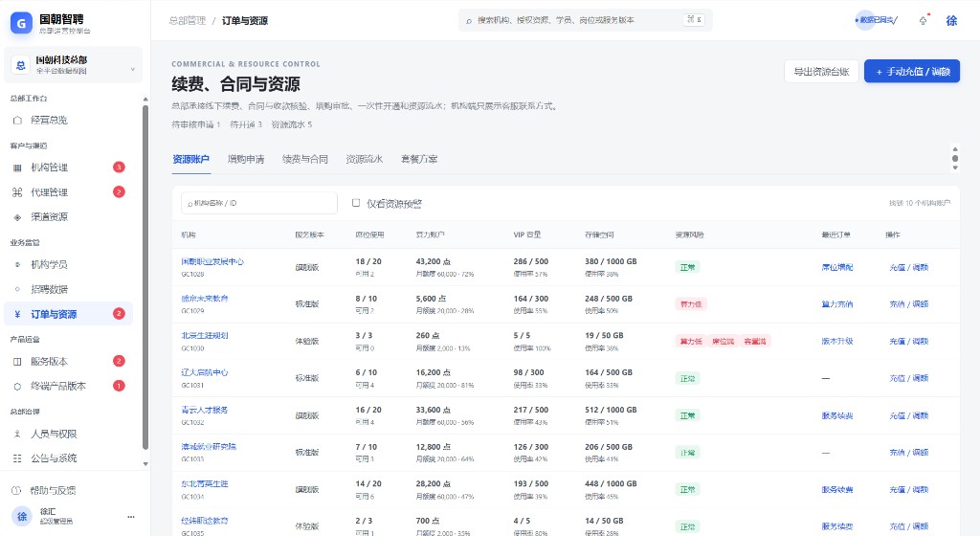
Task: Click the 数据已同步 status indicator
Action: click(876, 21)
